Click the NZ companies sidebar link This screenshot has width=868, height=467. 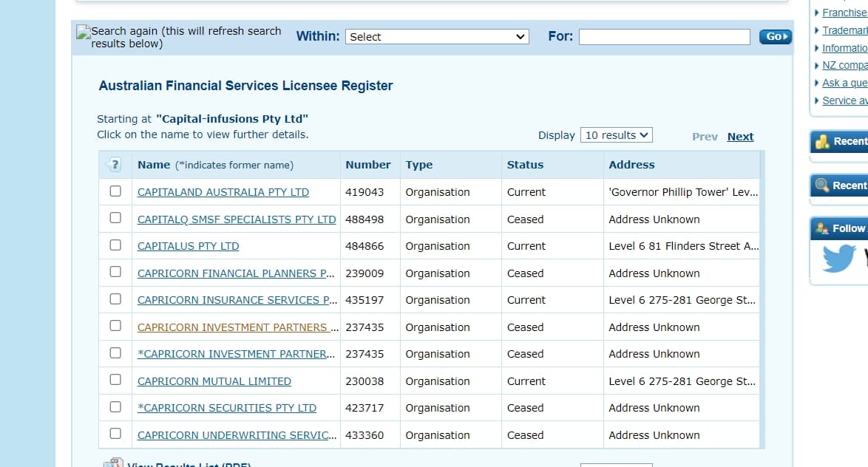[x=845, y=65]
